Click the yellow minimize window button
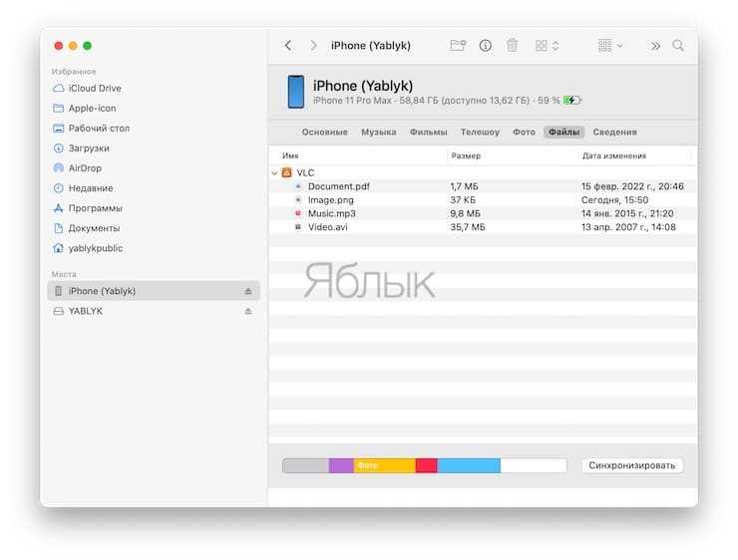Viewport: 738px width, 560px height. tap(73, 46)
